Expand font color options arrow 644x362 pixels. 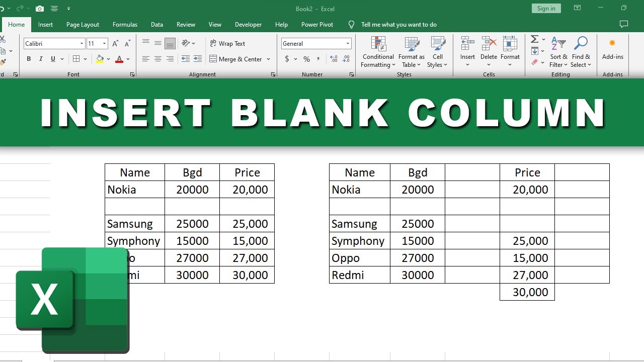pos(128,59)
